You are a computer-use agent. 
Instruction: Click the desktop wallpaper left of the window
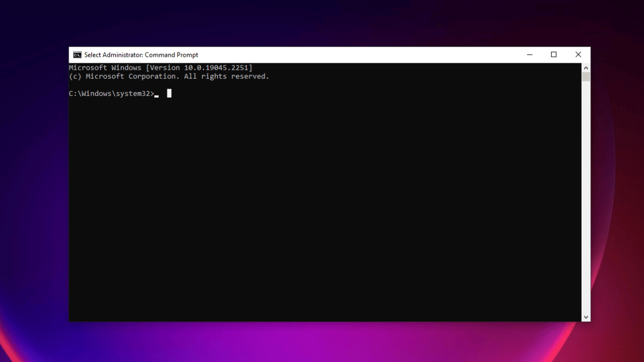[32, 188]
